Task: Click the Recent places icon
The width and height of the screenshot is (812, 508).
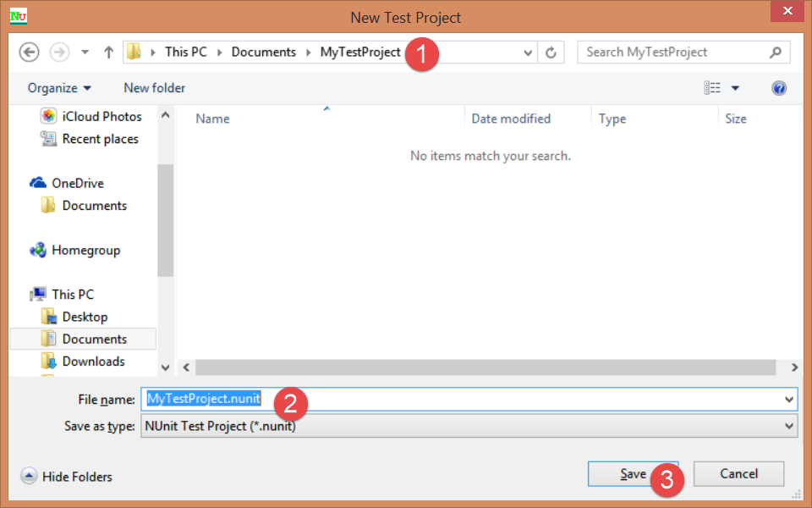Action: 48,138
